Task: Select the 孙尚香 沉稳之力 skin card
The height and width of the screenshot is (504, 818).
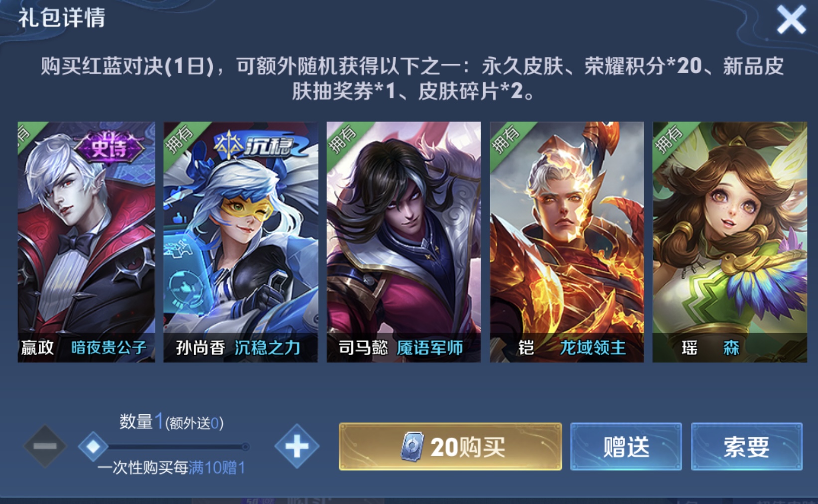Action: 241,242
